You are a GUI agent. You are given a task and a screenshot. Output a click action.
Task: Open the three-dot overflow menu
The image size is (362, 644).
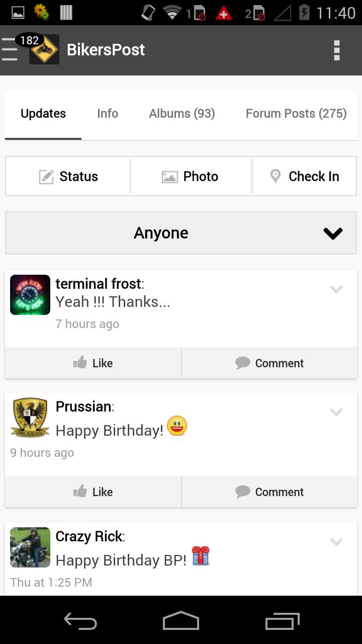tap(336, 50)
